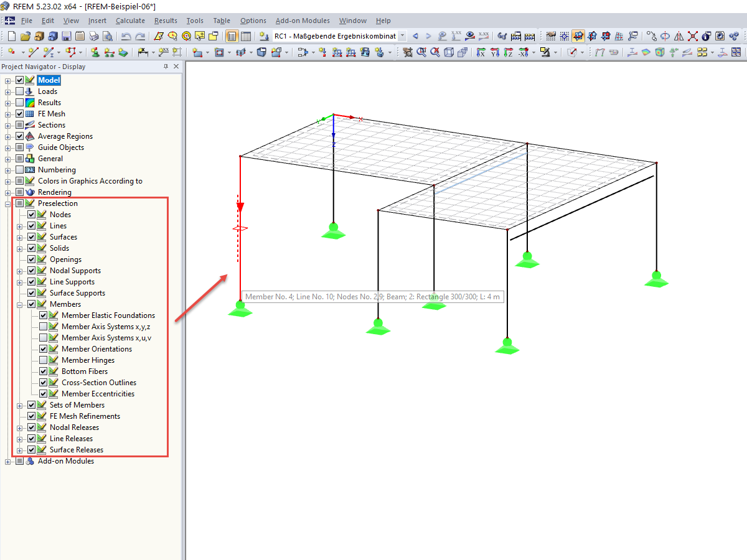Image resolution: width=747 pixels, height=560 pixels.
Task: Toggle the Project Navigator icon in the toolbar
Action: pos(232,36)
